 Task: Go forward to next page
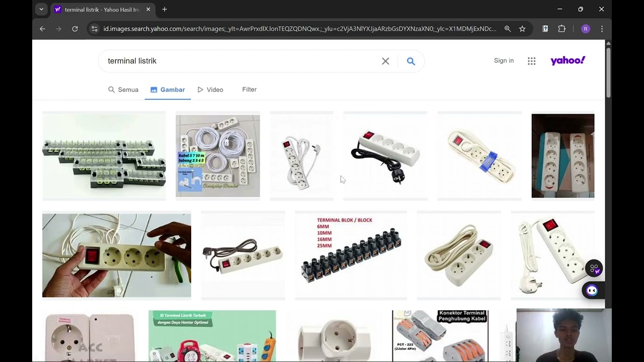click(58, 29)
